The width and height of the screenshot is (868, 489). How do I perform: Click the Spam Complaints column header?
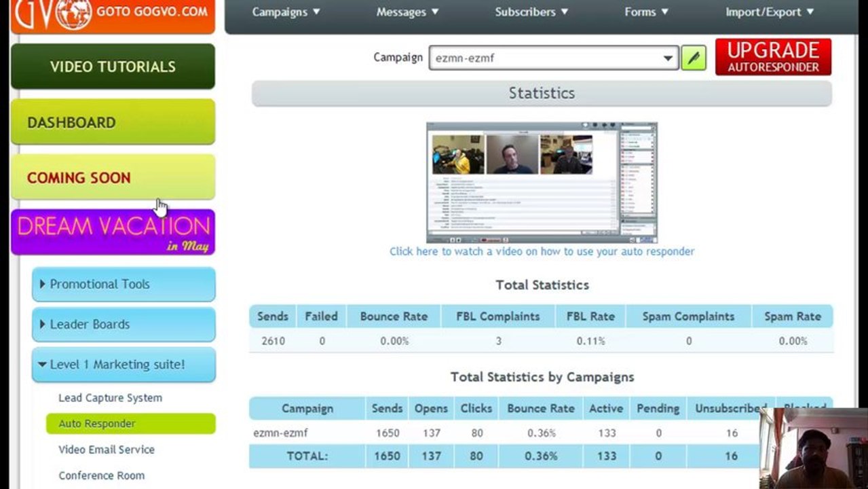[688, 316]
